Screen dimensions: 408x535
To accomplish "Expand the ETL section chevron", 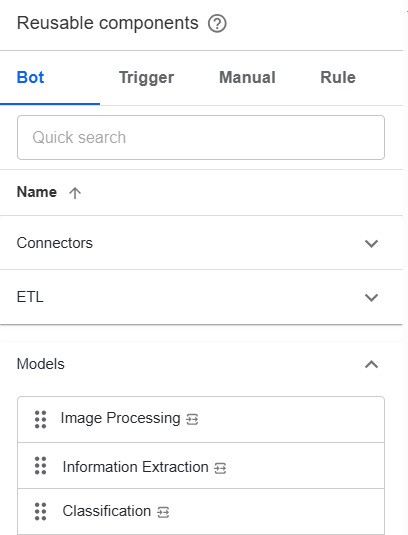I will click(371, 297).
